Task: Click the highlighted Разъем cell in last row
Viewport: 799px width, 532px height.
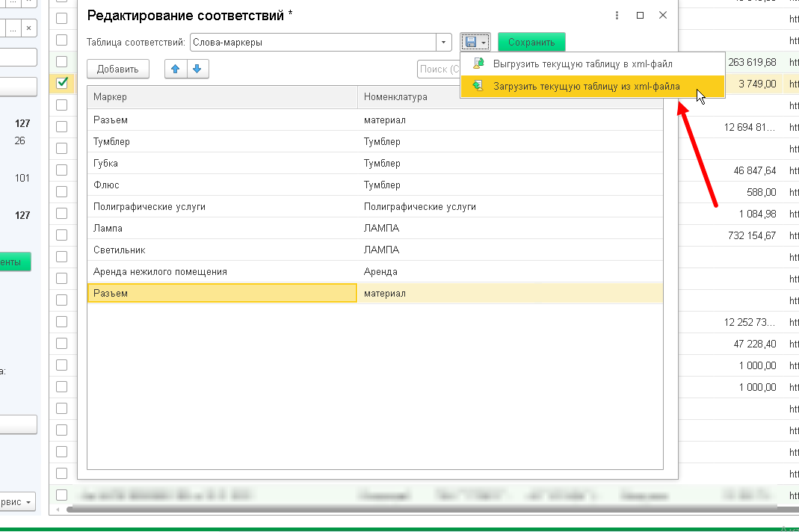Action: (222, 293)
